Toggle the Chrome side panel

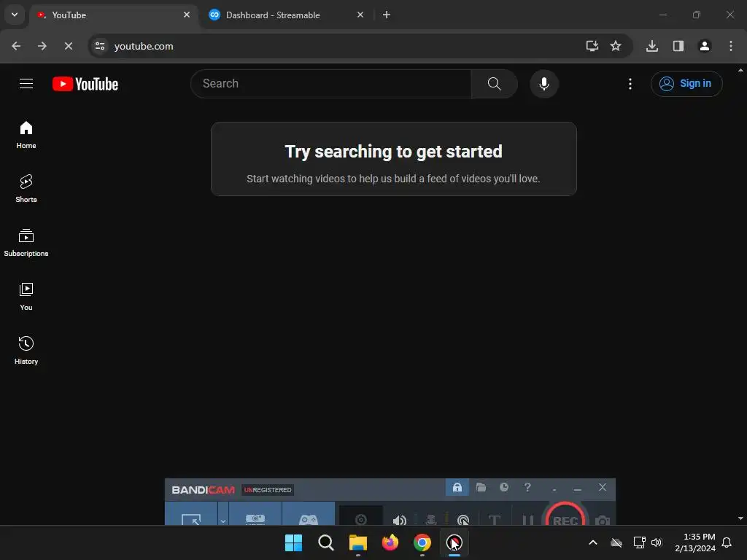678,46
